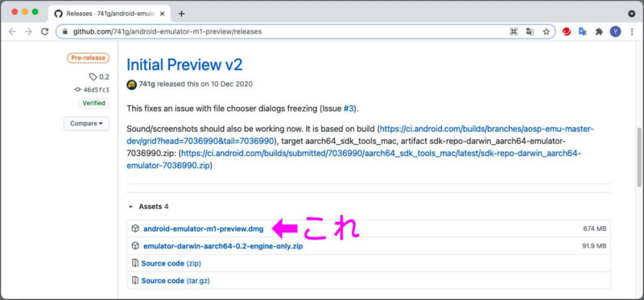Open the Y profile avatar menu
The height and width of the screenshot is (300, 644).
coord(615,31)
